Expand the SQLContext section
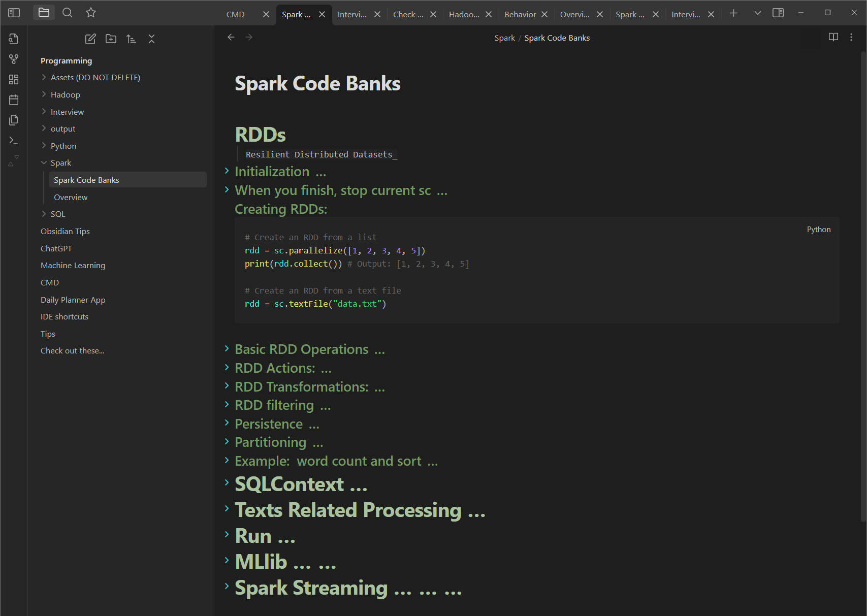The image size is (867, 616). tap(227, 482)
